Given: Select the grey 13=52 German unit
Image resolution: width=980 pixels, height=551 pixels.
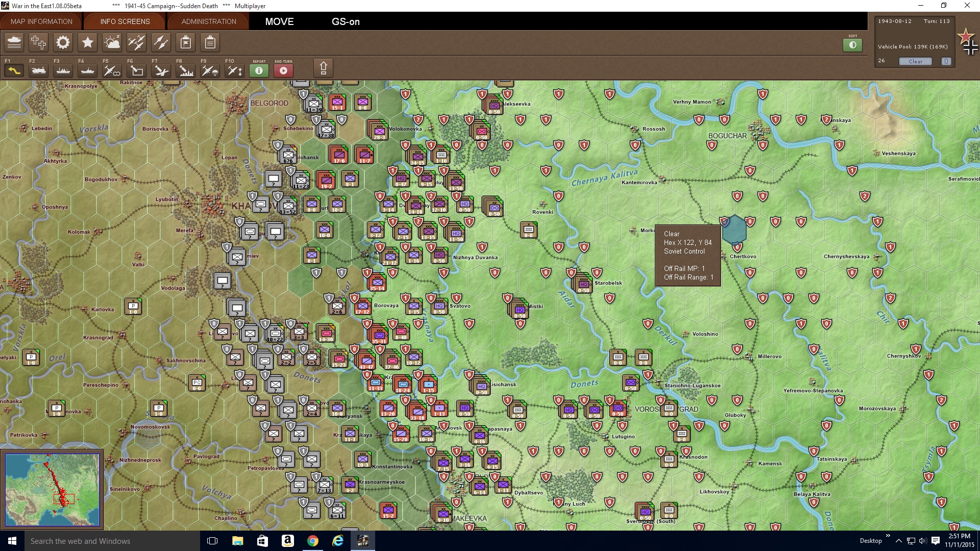Looking at the screenshot, I should click(x=287, y=206).
